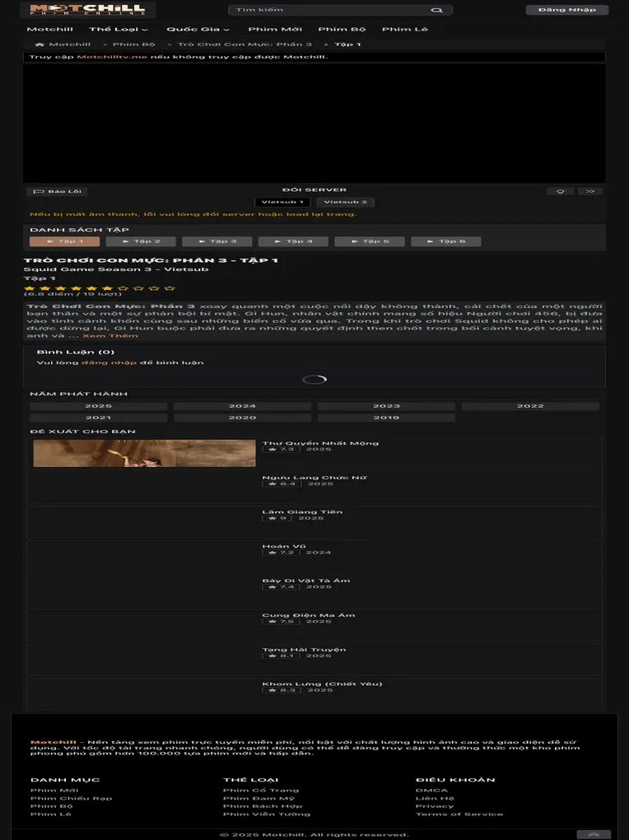Screen dimensions: 629x840
Task: Switch to Vietsub 2 server
Action: point(346,202)
